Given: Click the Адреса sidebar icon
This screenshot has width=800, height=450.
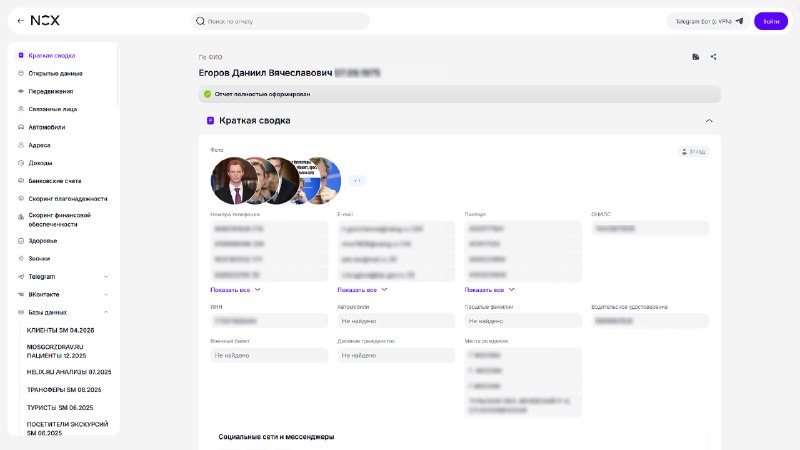Looking at the screenshot, I should pos(21,145).
